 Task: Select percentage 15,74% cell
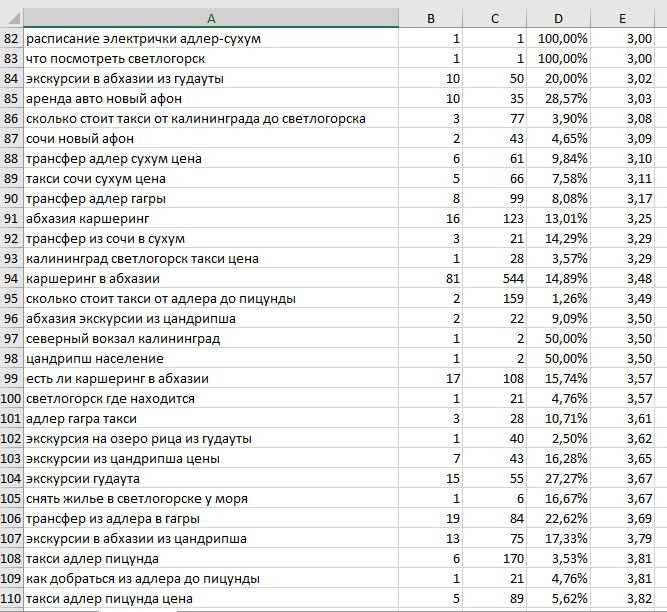558,378
